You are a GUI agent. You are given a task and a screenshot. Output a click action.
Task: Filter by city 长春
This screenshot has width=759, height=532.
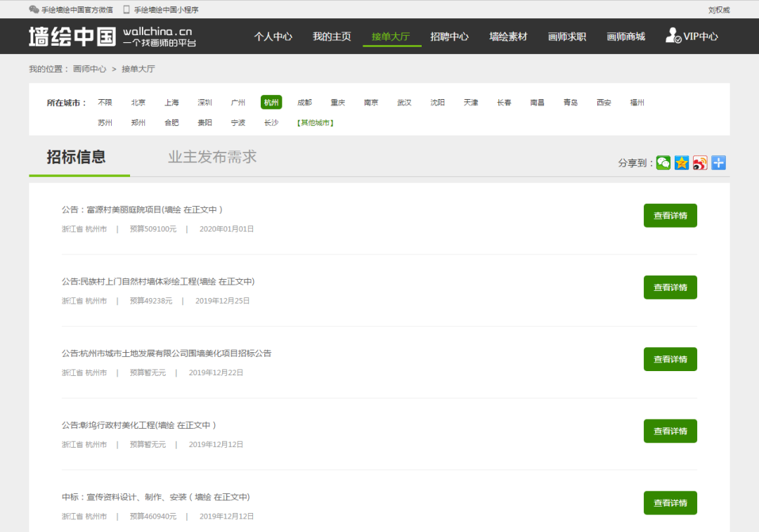[x=504, y=103]
